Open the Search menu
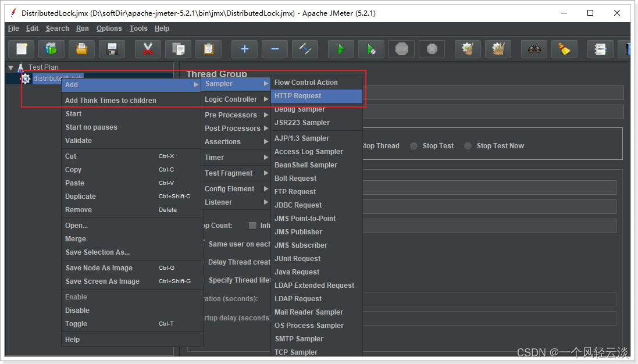This screenshot has width=638, height=364. point(58,28)
